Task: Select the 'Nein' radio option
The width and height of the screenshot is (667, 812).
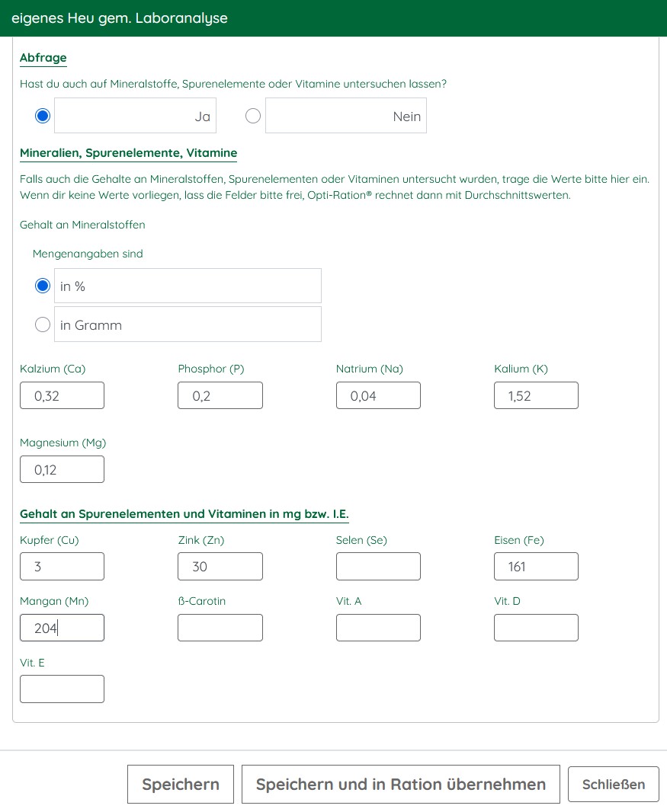Action: pos(253,116)
